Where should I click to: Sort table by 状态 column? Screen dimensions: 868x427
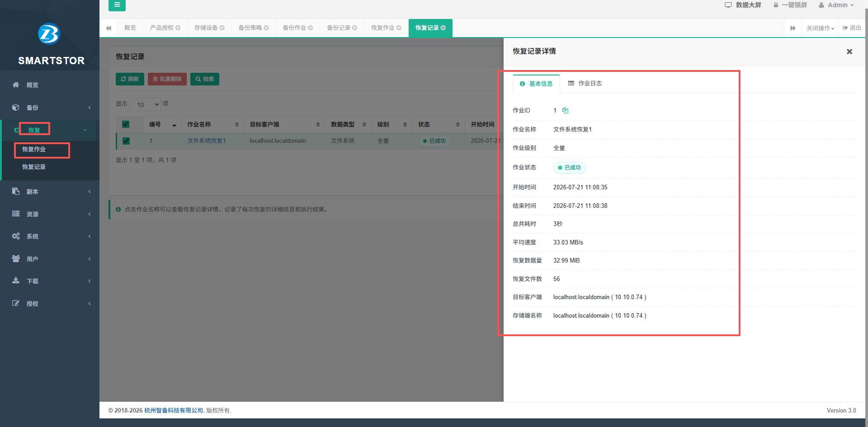439,125
